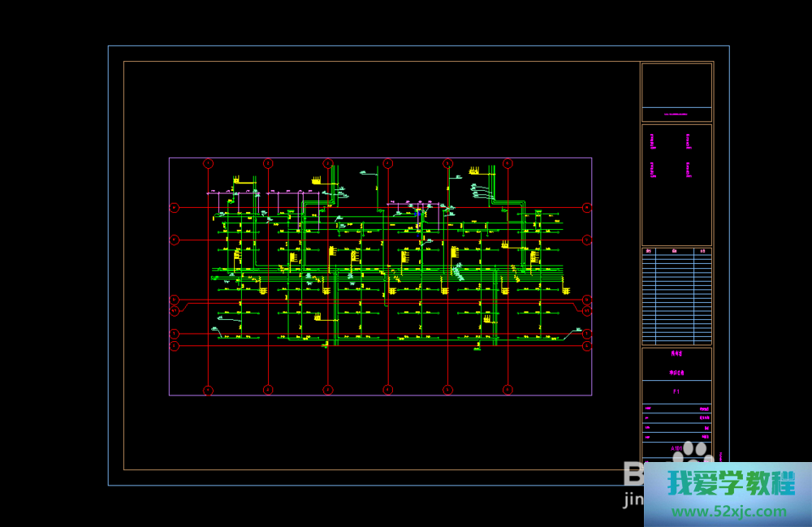Click the revision table header row

click(676, 252)
